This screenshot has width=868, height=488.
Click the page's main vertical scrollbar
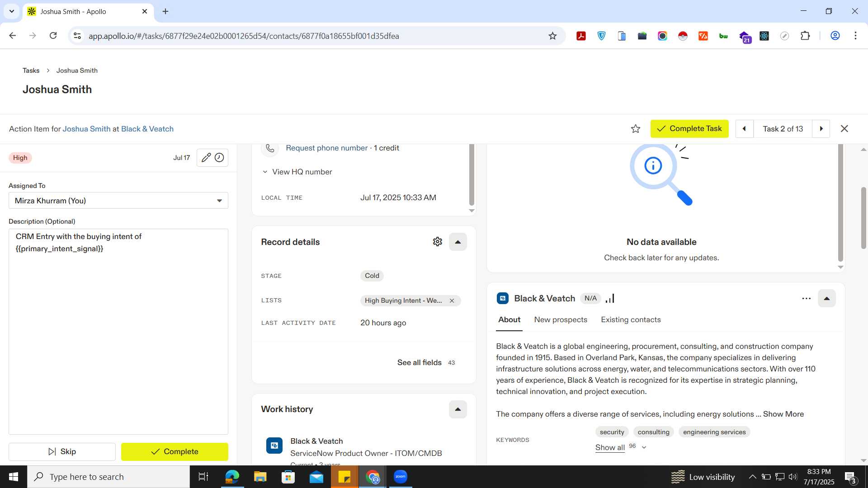863,218
